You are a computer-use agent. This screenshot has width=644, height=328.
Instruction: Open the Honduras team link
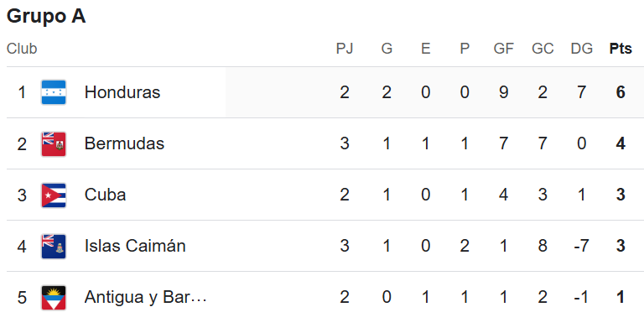[122, 92]
